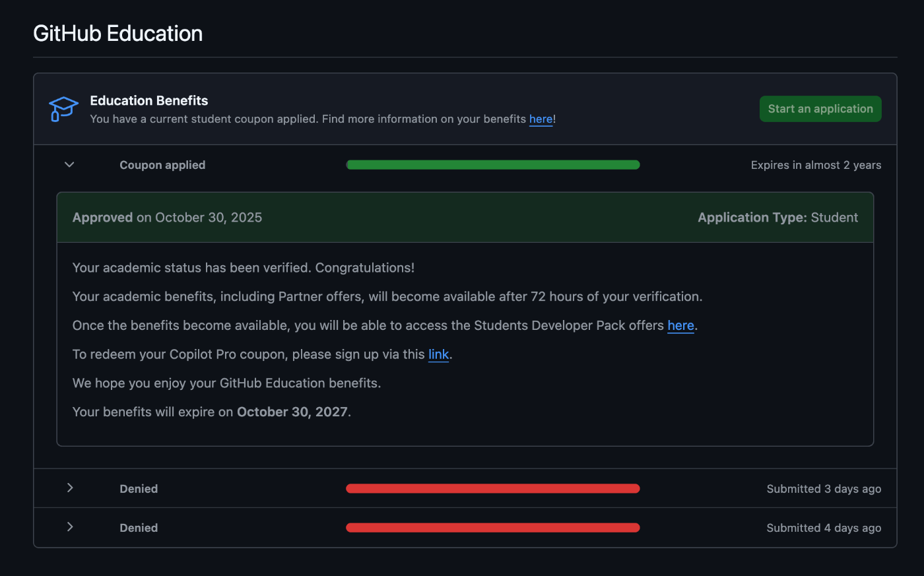
Task: Click the GitHub Education page heading
Action: [x=118, y=34]
